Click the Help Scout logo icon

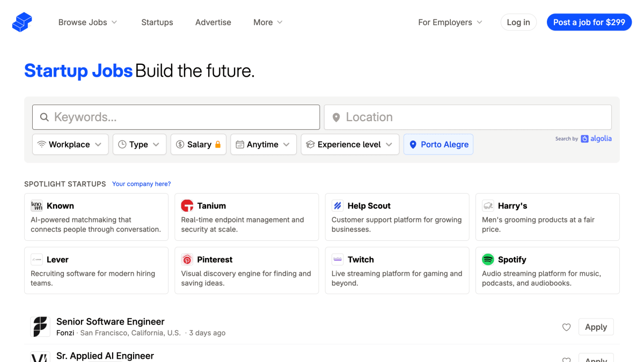point(338,206)
